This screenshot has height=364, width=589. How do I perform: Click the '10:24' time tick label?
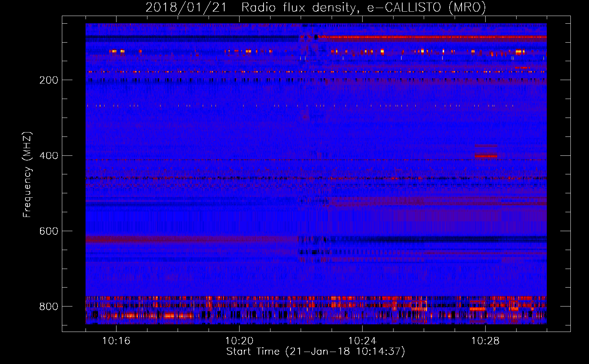click(x=362, y=341)
